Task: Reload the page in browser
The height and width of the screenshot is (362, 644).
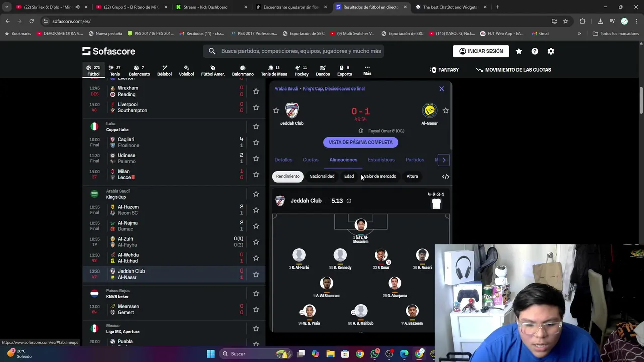Action: point(31,21)
